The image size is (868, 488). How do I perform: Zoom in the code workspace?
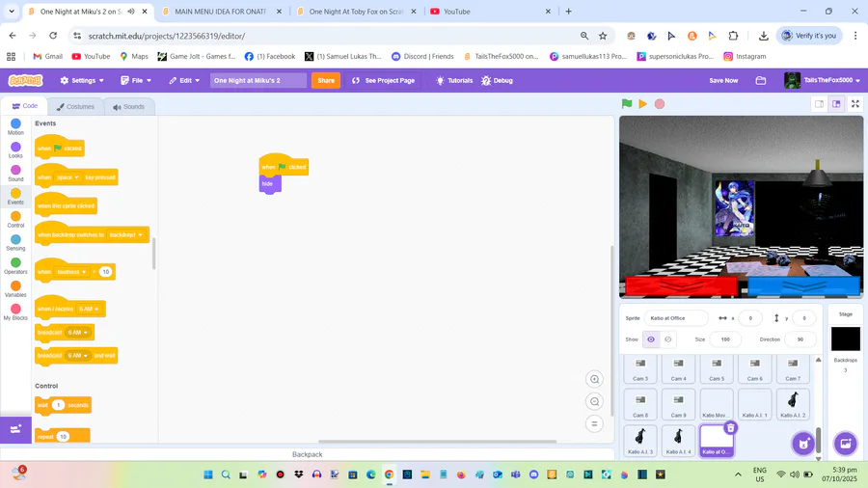(x=594, y=379)
